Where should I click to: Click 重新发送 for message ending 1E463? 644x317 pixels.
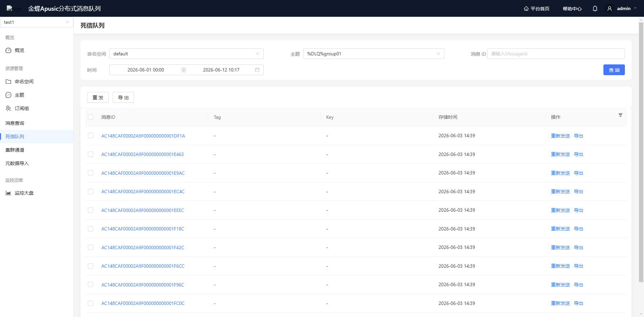pyautogui.click(x=560, y=154)
